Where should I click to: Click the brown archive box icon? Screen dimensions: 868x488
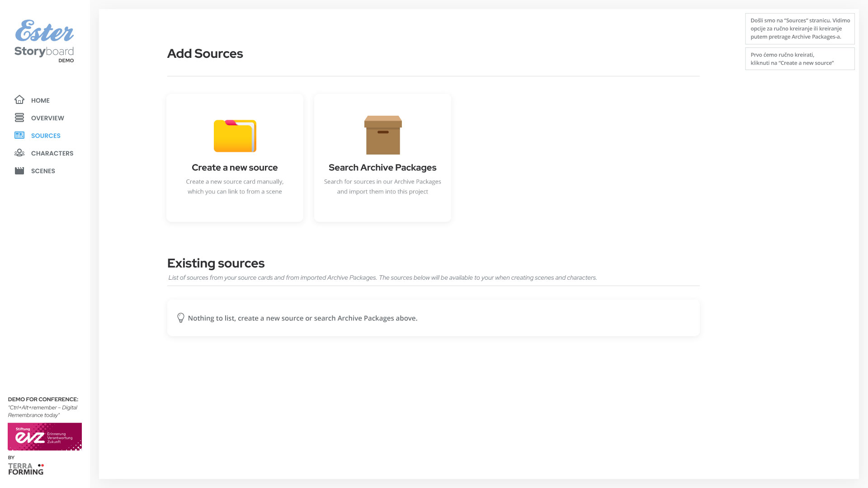coord(382,135)
